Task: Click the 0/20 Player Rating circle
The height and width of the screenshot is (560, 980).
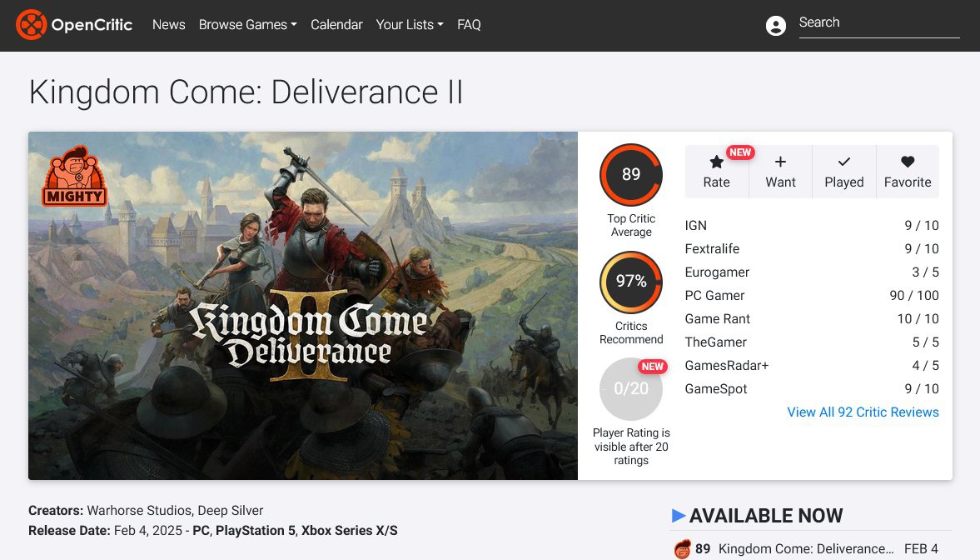Action: tap(631, 389)
